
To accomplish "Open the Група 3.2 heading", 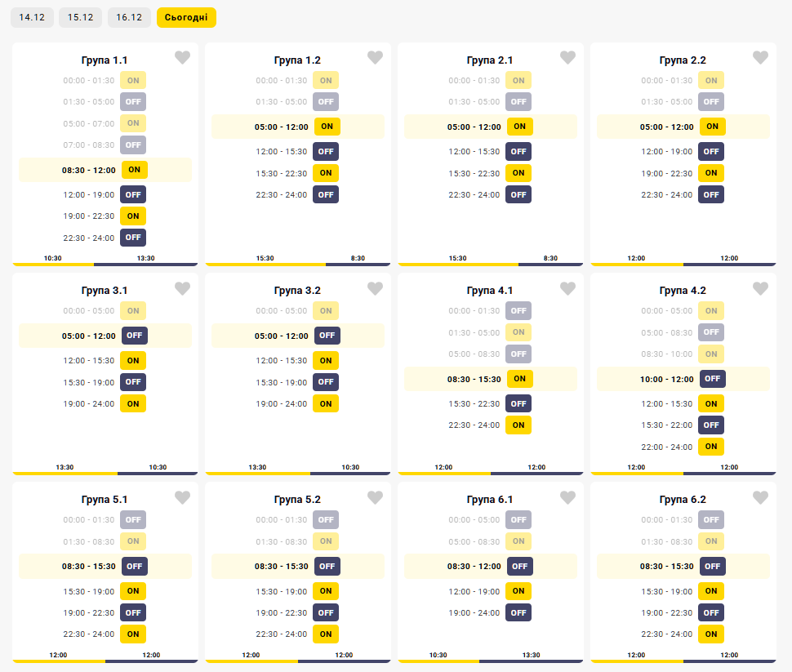I will click(297, 291).
